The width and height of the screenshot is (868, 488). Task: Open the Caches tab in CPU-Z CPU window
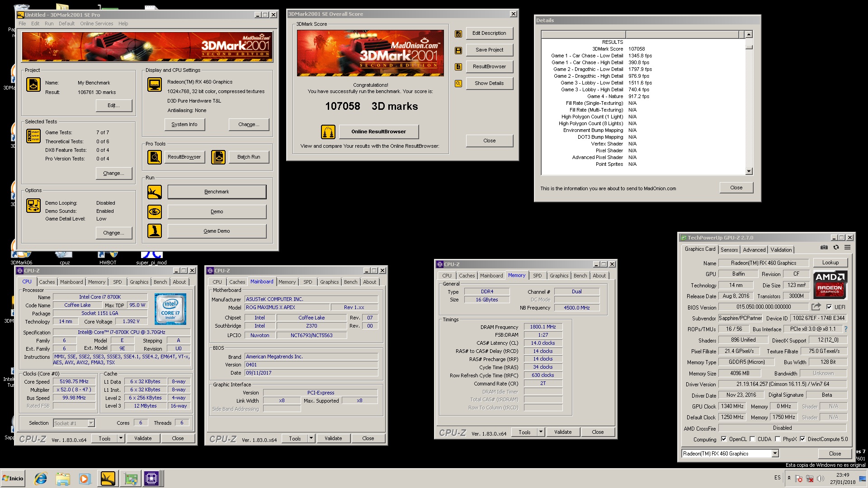tap(47, 282)
